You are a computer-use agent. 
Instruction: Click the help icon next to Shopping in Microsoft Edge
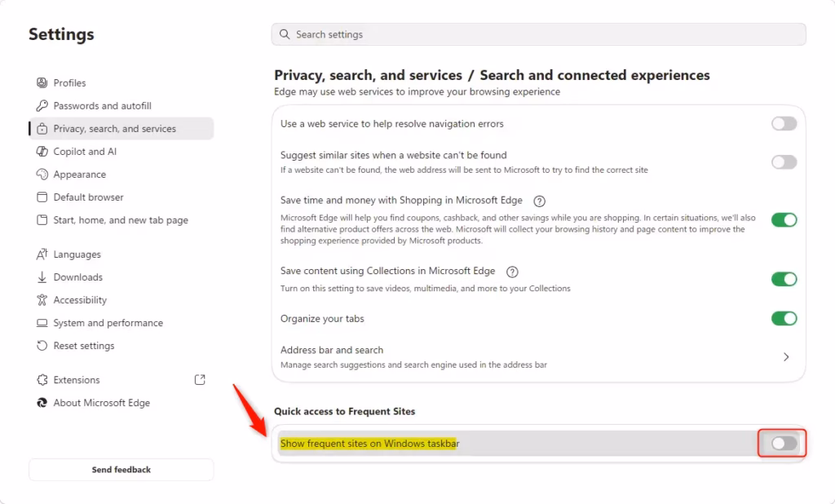[540, 201]
